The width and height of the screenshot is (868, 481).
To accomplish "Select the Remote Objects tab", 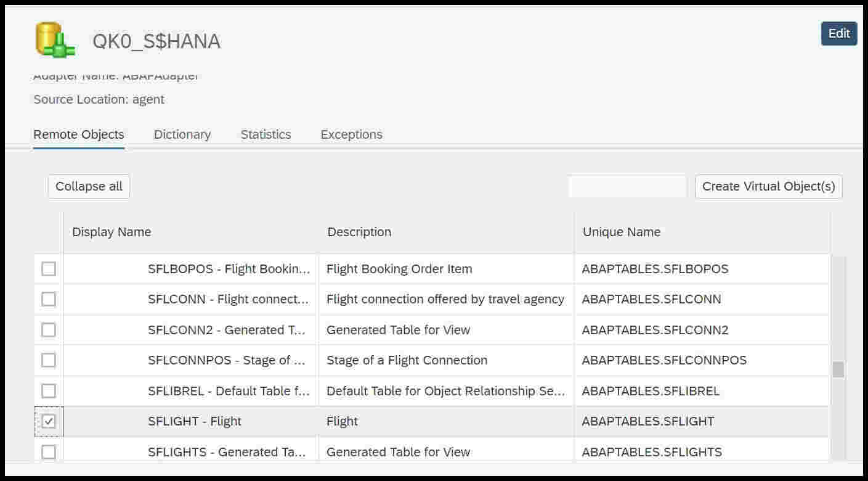I will pyautogui.click(x=78, y=134).
